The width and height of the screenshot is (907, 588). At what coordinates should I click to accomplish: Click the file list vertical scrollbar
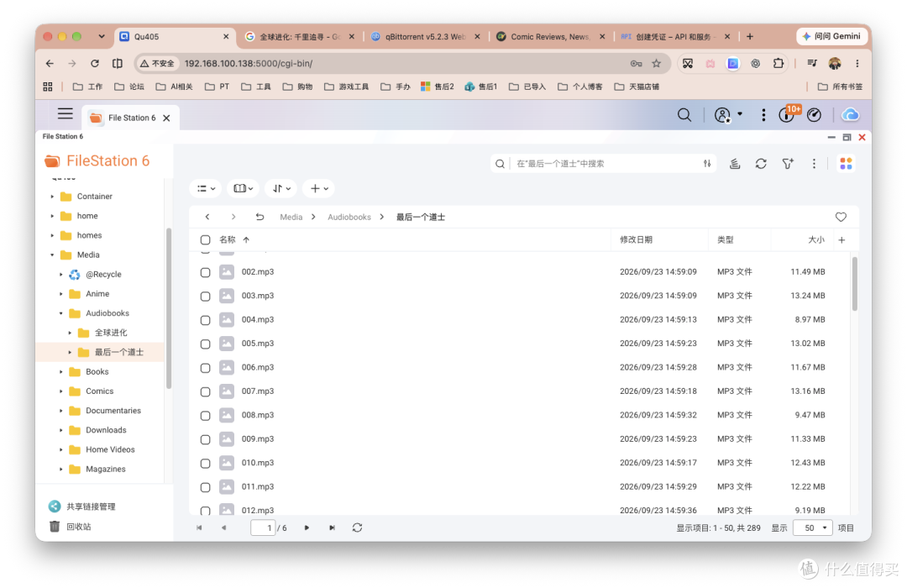854,284
